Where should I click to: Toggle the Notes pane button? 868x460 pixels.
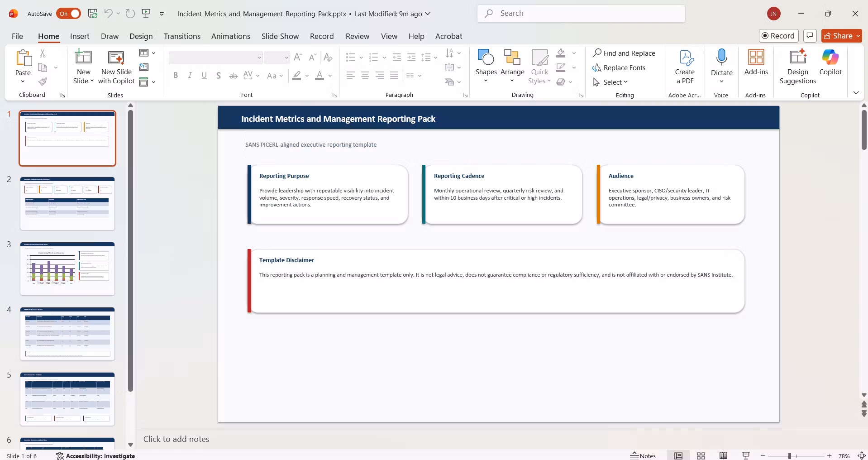tap(643, 455)
